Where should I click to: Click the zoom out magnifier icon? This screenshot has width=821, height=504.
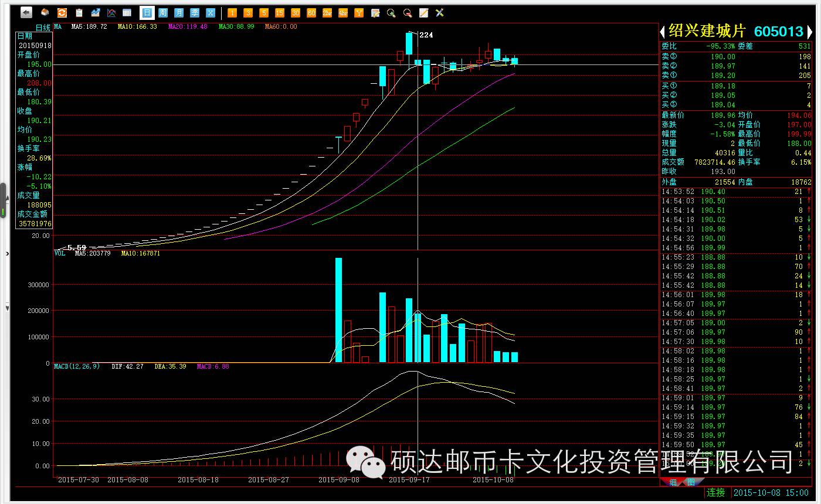[x=407, y=12]
